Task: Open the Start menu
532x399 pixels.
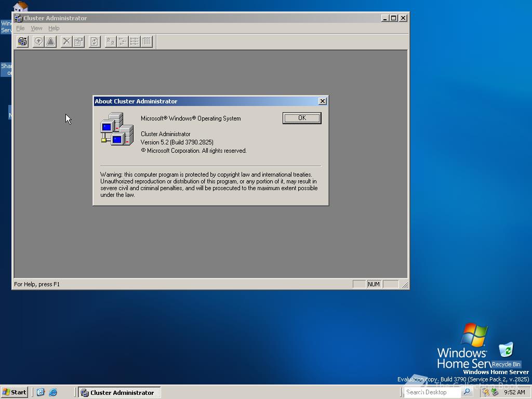Action: 14,392
